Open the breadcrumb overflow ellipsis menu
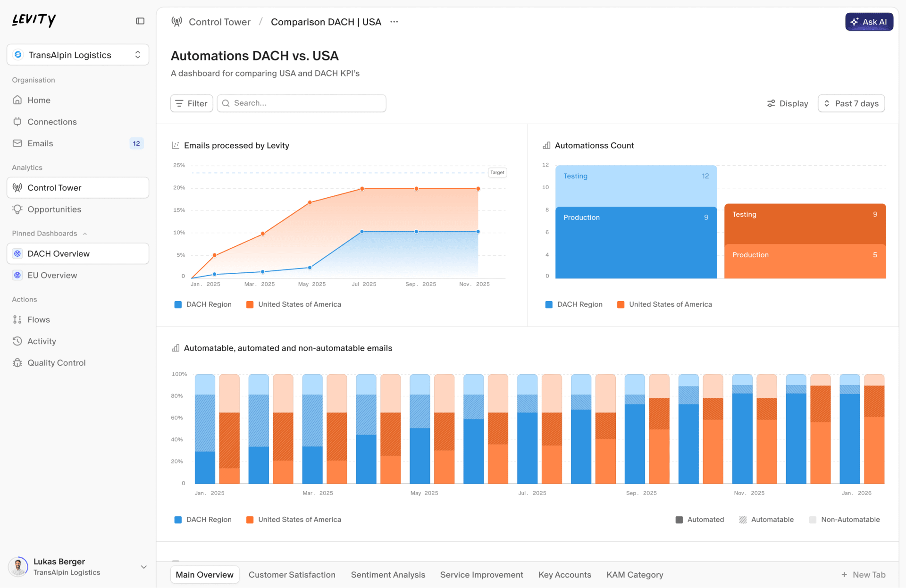The width and height of the screenshot is (906, 588). click(x=394, y=22)
